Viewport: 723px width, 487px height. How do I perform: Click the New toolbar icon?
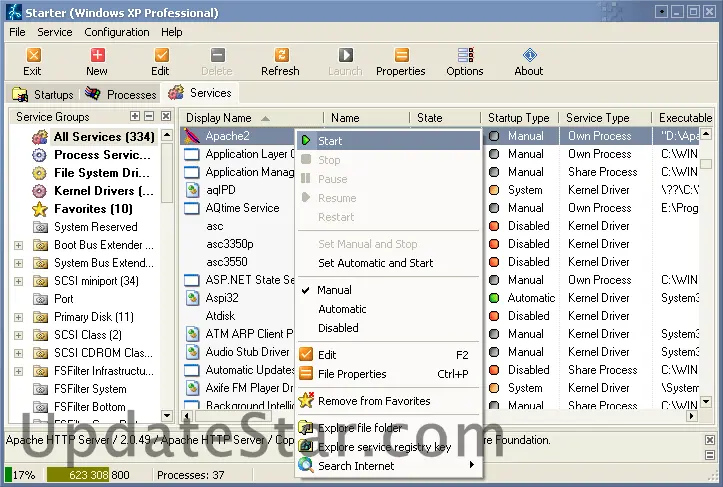(97, 61)
